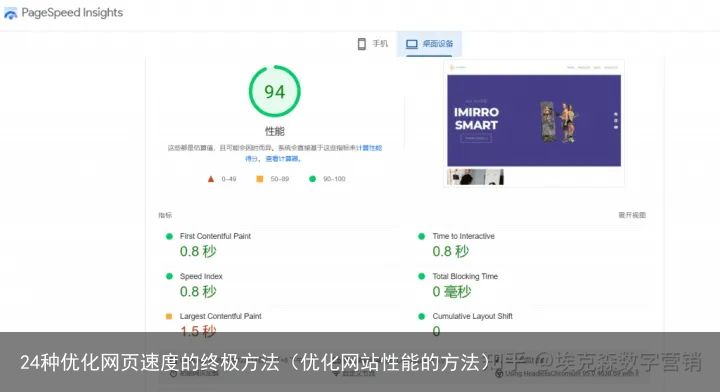Click the Speed Index metric label
The height and width of the screenshot is (392, 720).
click(201, 276)
